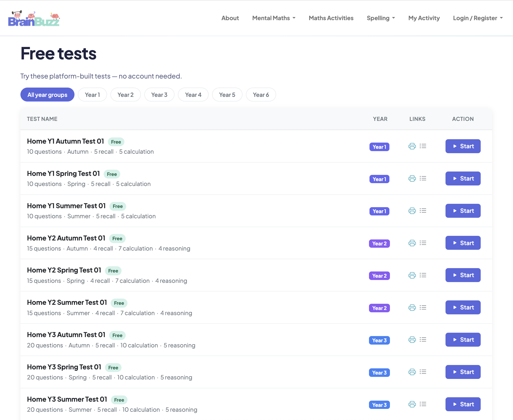Print Home Y1 Summer Test 01

coord(412,211)
